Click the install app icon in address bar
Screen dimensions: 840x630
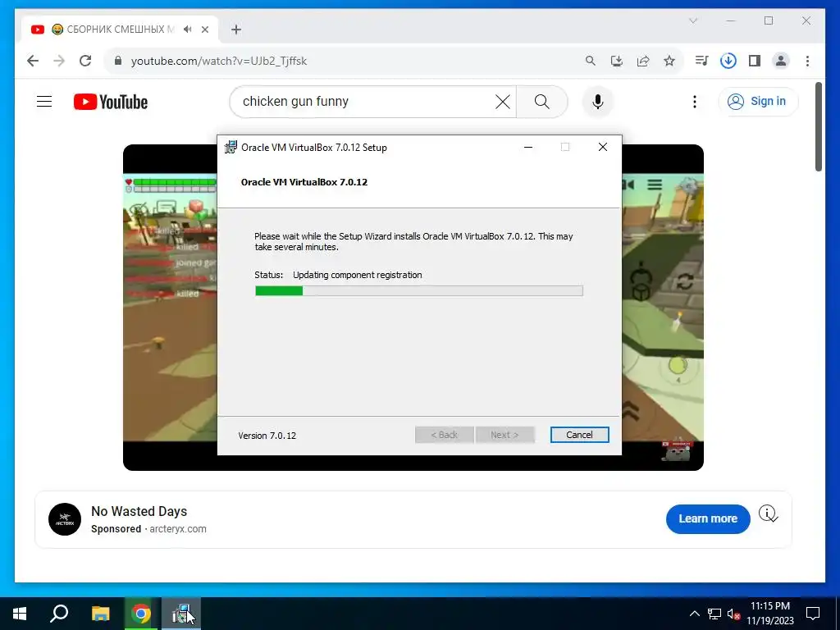point(617,61)
